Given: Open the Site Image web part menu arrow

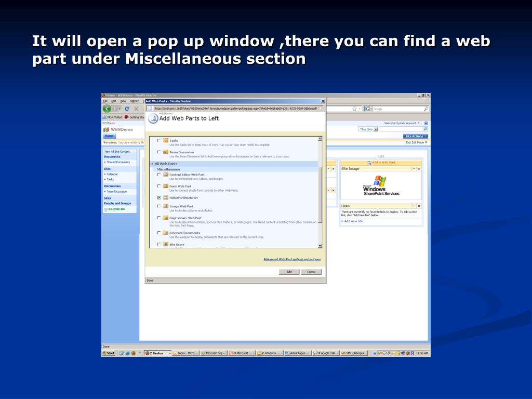Looking at the screenshot, I should coord(414,169).
